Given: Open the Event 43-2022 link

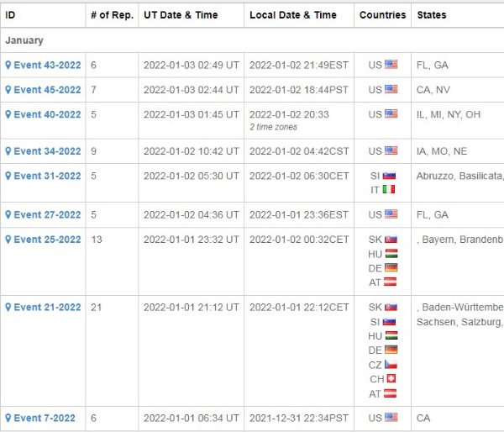Looking at the screenshot, I should pyautogui.click(x=47, y=65).
